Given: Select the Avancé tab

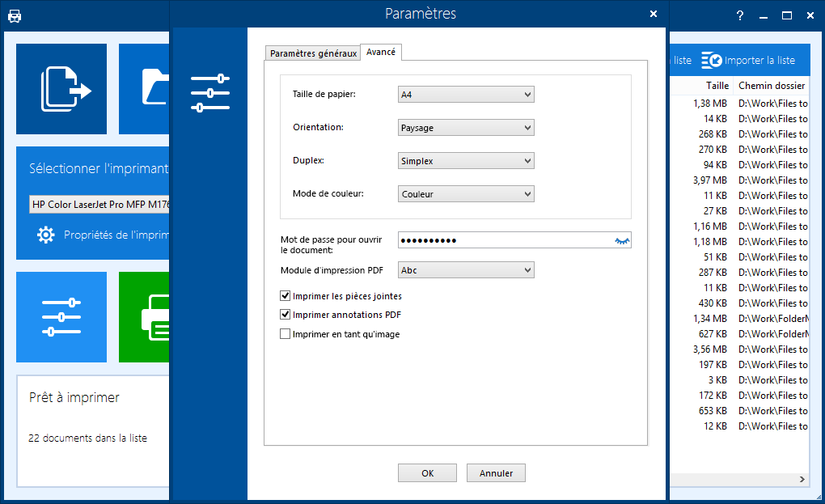Looking at the screenshot, I should (x=380, y=51).
